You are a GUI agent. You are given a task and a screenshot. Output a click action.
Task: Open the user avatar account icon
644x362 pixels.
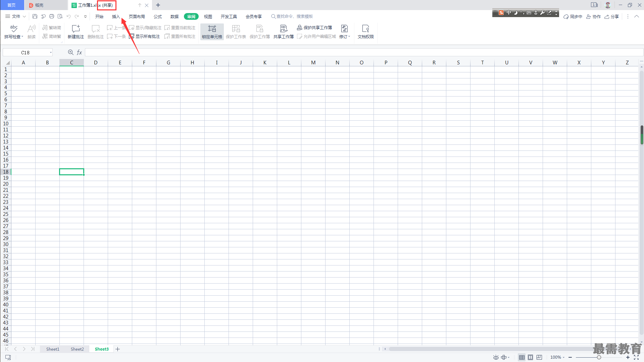(608, 5)
